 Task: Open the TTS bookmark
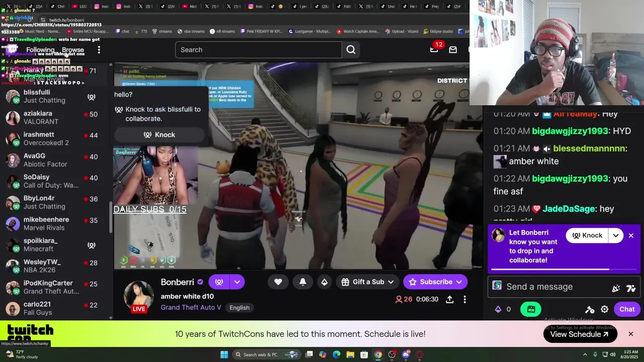click(140, 31)
